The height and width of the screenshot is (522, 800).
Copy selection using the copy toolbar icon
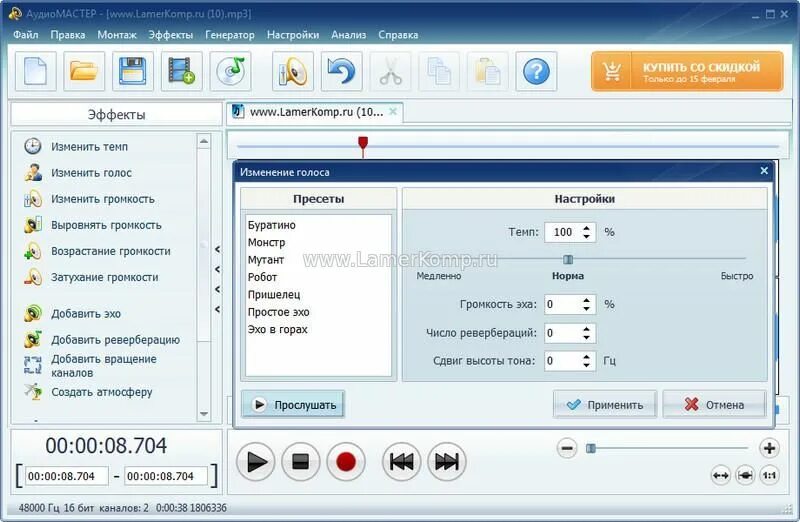point(439,71)
